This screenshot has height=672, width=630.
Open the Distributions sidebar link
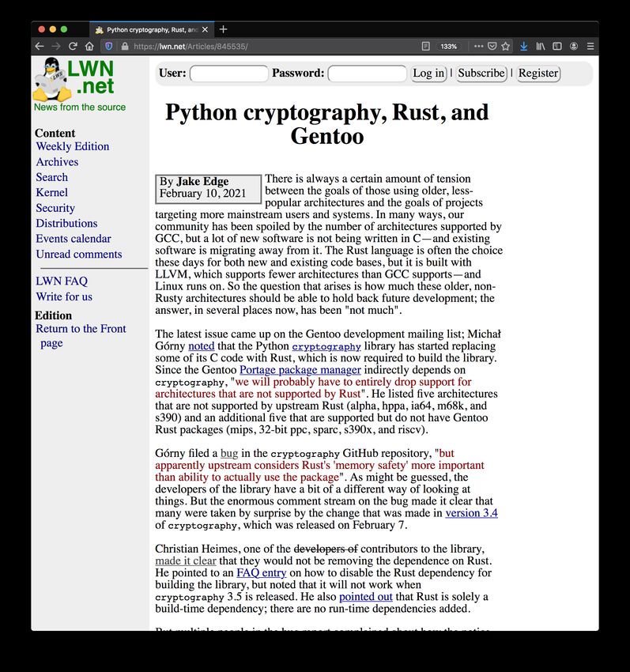point(66,223)
